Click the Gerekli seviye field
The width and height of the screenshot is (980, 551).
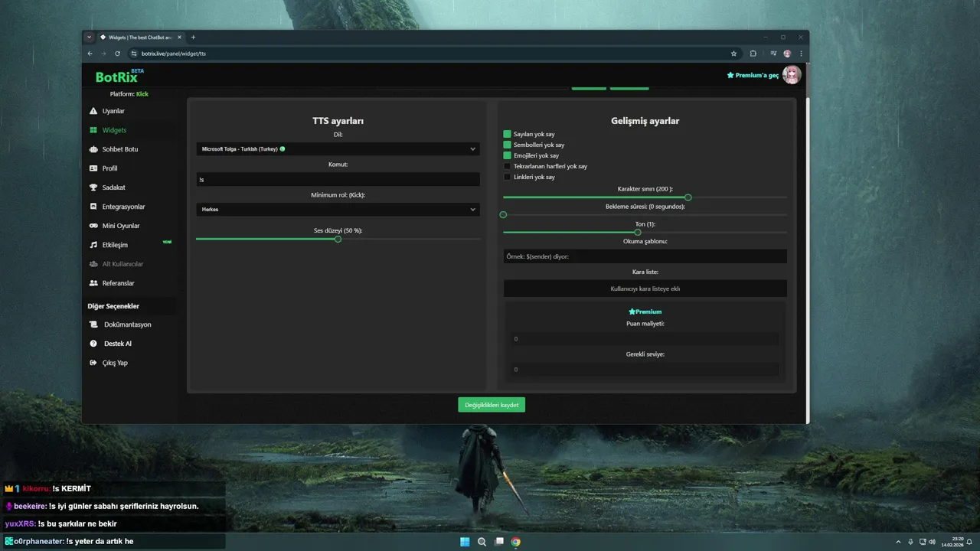point(645,369)
